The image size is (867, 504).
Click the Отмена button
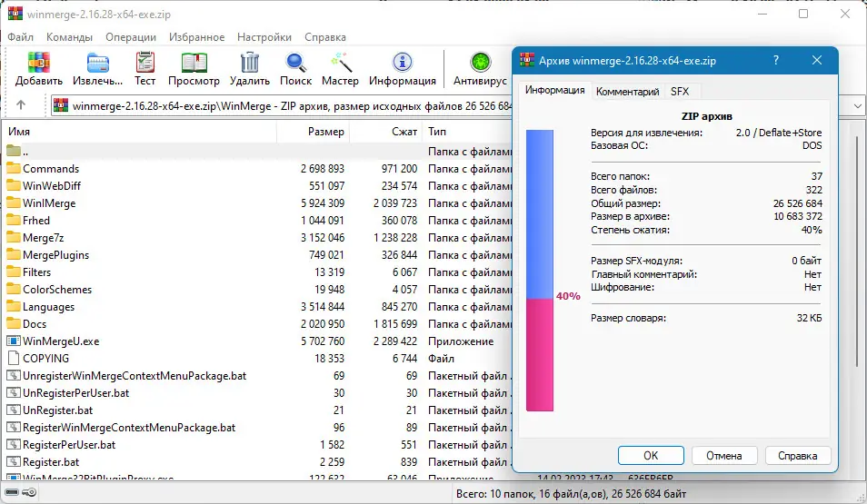(x=723, y=455)
